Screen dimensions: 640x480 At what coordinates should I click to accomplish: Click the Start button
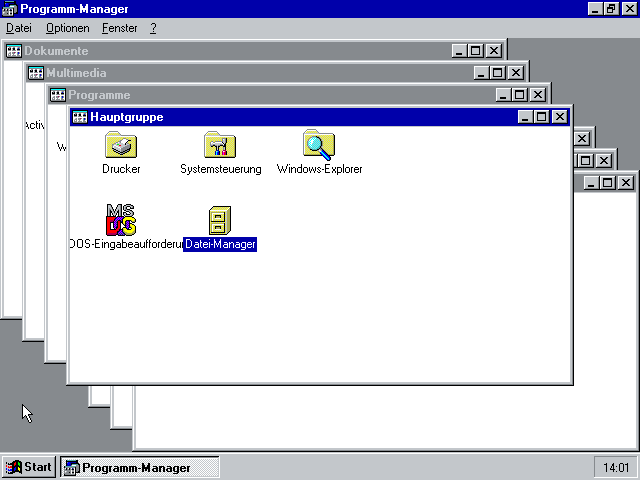coord(29,467)
